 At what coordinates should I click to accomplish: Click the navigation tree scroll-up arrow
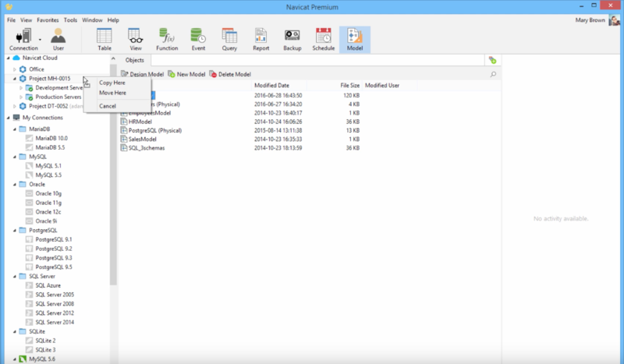pyautogui.click(x=113, y=58)
